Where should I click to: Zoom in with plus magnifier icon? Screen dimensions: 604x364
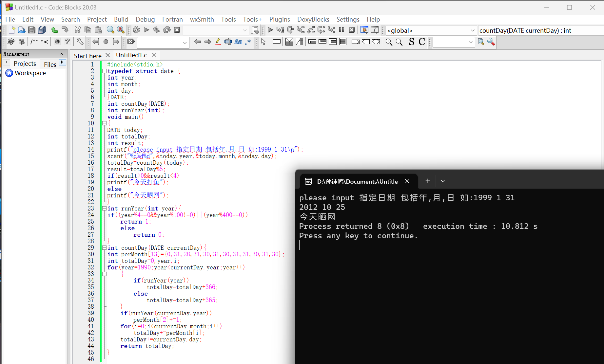(389, 42)
